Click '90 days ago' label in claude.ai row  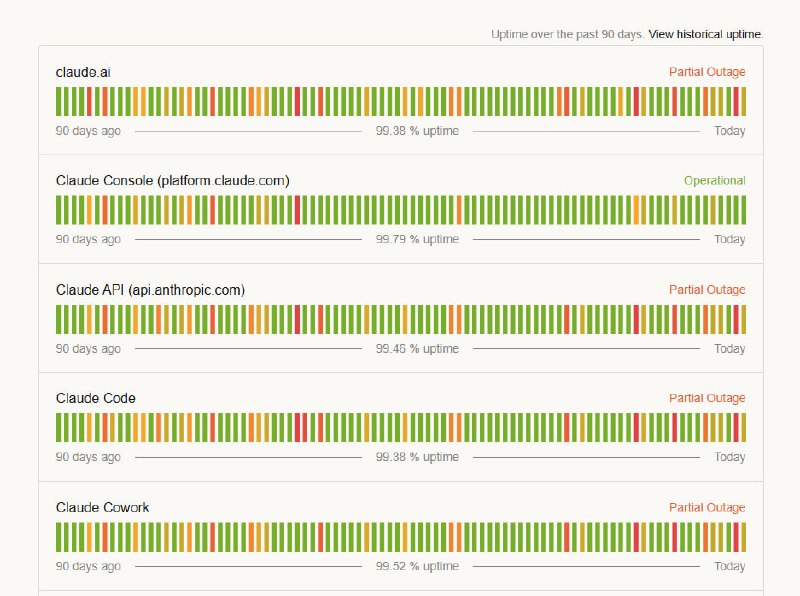coord(88,131)
